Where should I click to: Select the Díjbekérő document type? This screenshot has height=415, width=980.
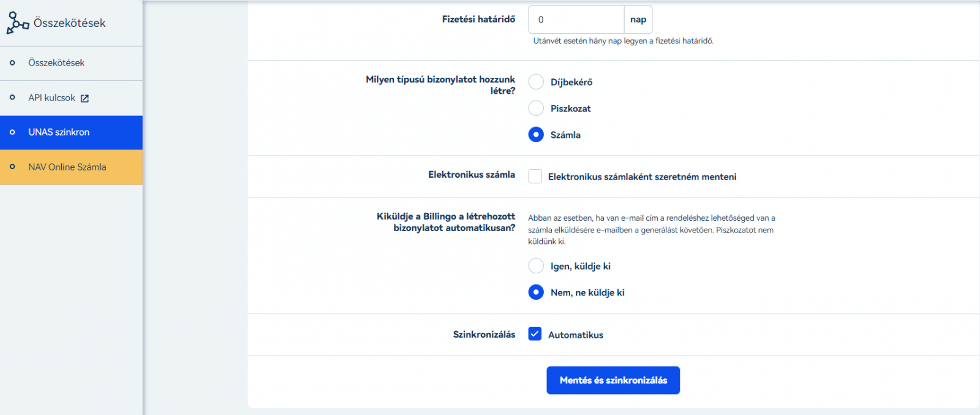[x=536, y=82]
